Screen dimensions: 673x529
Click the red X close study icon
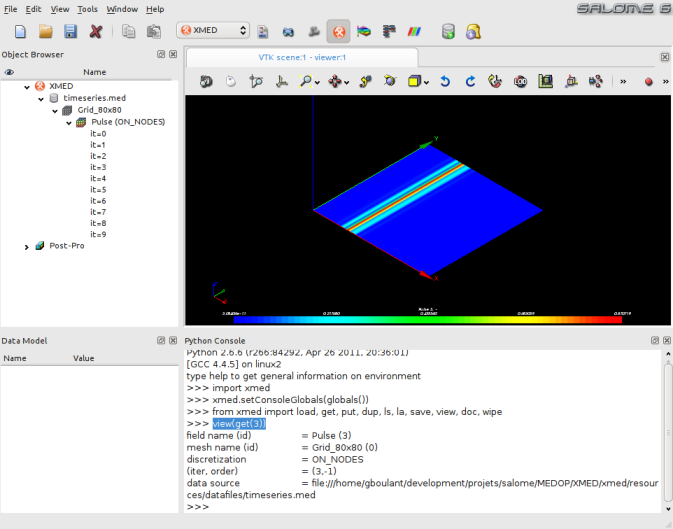(x=96, y=31)
